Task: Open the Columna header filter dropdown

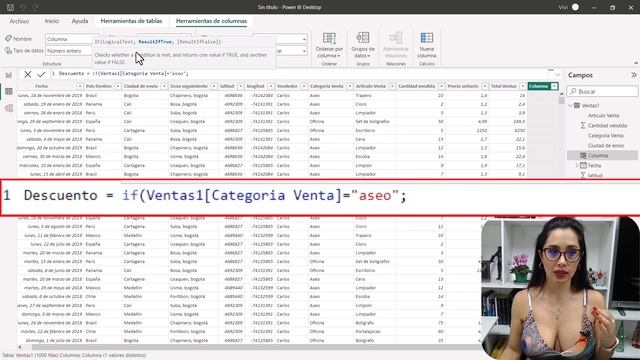Action: [554, 86]
